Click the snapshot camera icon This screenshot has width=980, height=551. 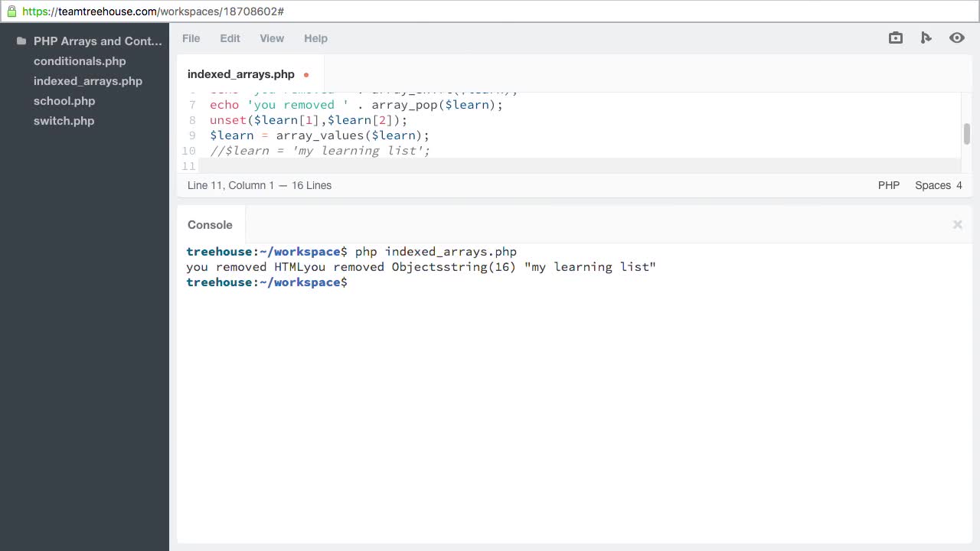(896, 38)
